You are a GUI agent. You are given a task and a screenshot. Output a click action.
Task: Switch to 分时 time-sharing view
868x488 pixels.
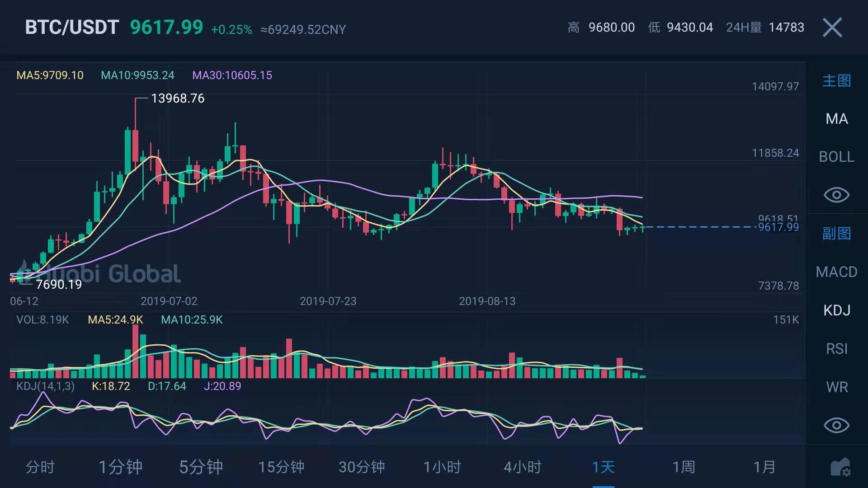[x=40, y=467]
